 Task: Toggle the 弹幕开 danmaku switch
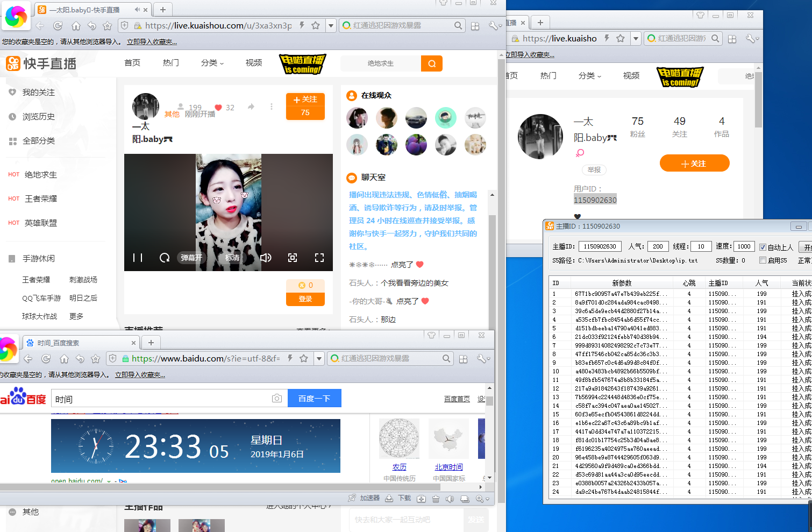(191, 258)
